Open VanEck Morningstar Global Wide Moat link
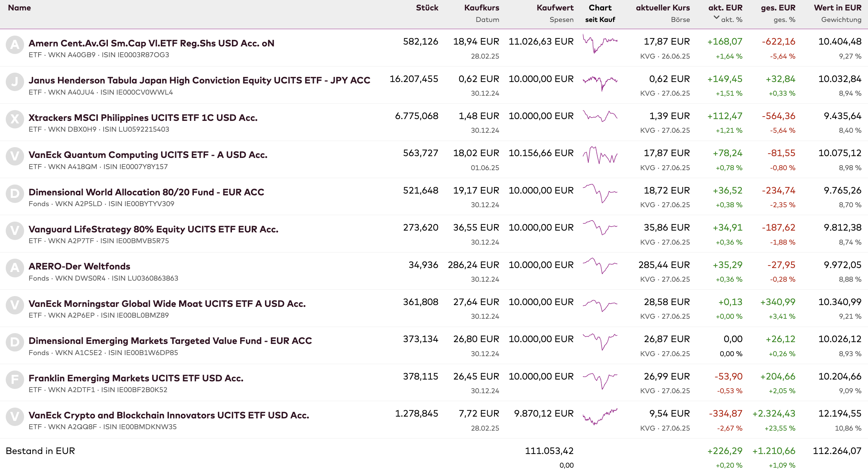The width and height of the screenshot is (868, 472). pyautogui.click(x=167, y=304)
